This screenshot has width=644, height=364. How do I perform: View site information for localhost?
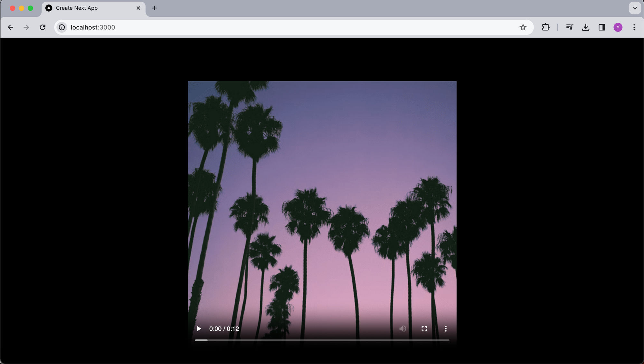click(62, 27)
